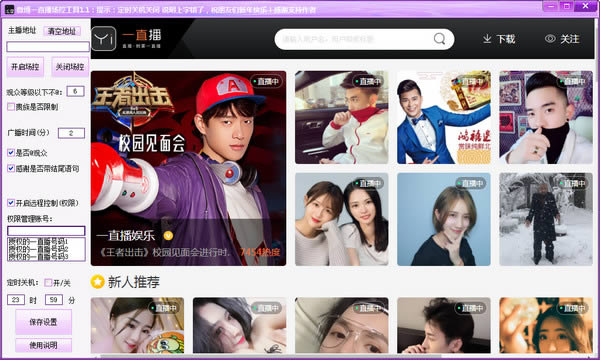This screenshot has height=360, width=600.
Task: Open the first 新人推荐 stream thumbnail
Action: pos(137,325)
